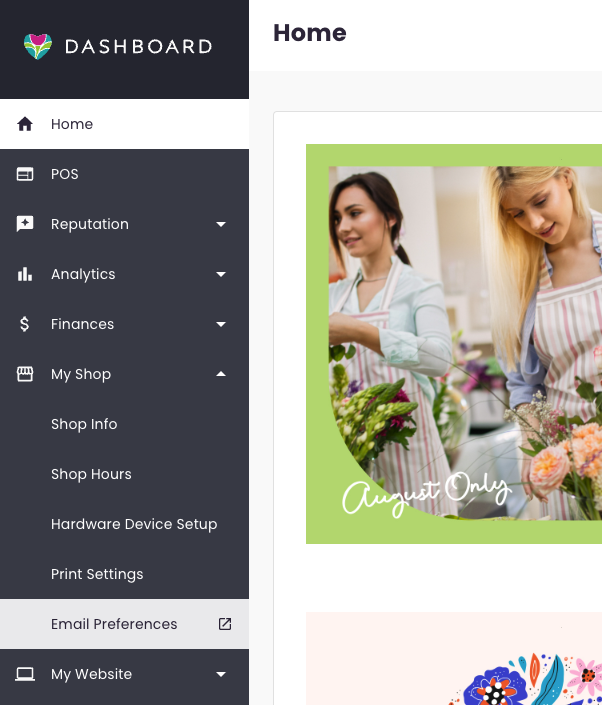602x705 pixels.
Task: Expand the Reputation menu arrow
Action: (x=221, y=224)
